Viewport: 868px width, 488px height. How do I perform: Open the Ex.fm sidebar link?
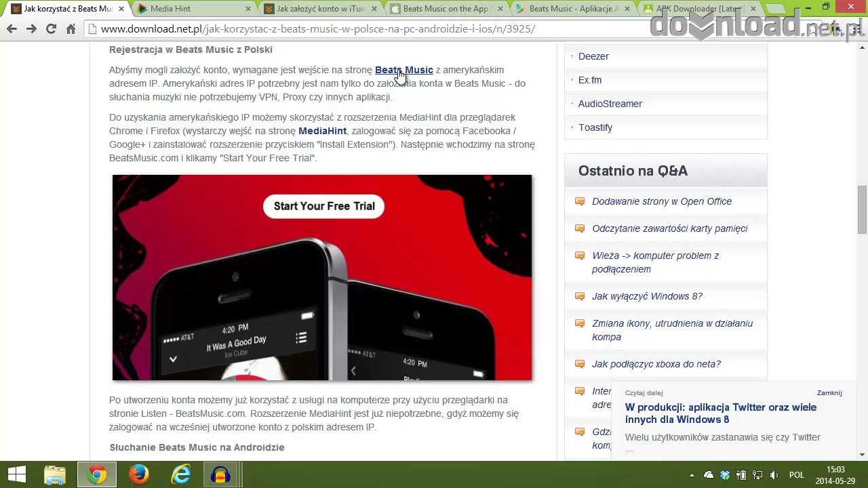(x=590, y=80)
